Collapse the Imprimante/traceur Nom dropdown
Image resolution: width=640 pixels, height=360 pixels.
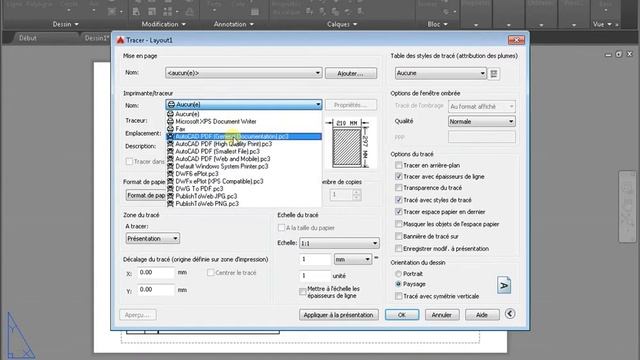click(244, 104)
